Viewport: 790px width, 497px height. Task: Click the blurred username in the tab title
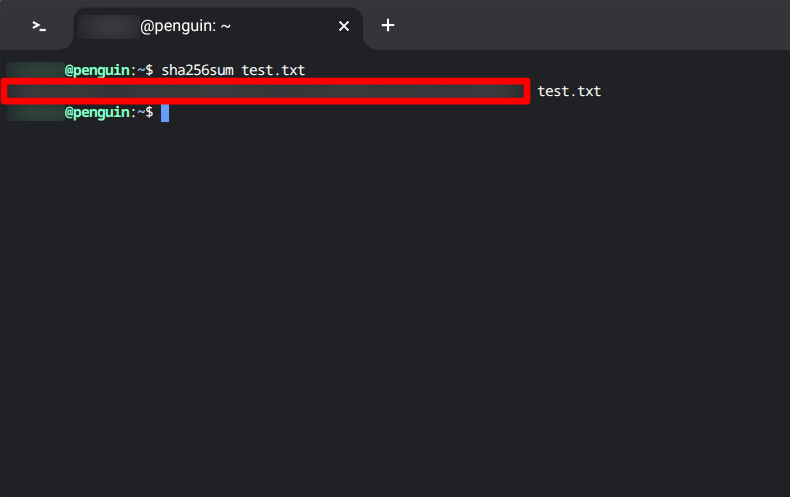[x=108, y=26]
